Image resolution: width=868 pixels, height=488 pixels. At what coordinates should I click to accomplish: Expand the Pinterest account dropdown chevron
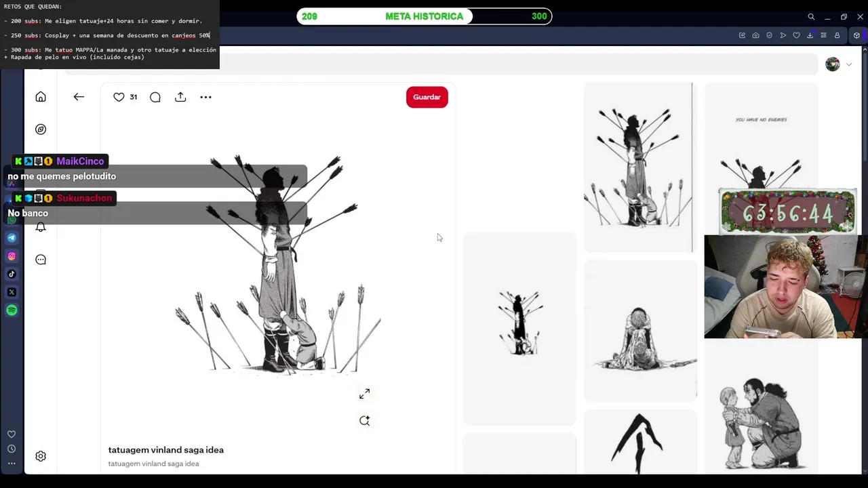pos(848,64)
